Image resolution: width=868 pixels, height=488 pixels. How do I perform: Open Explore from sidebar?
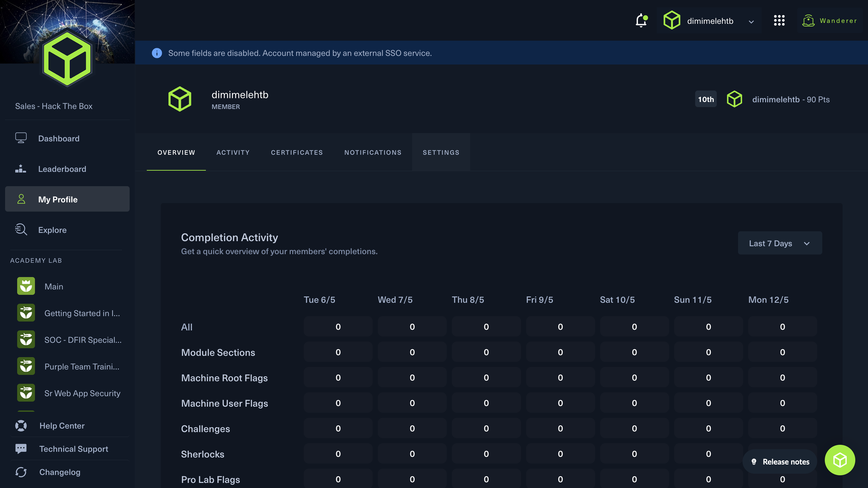pos(67,229)
